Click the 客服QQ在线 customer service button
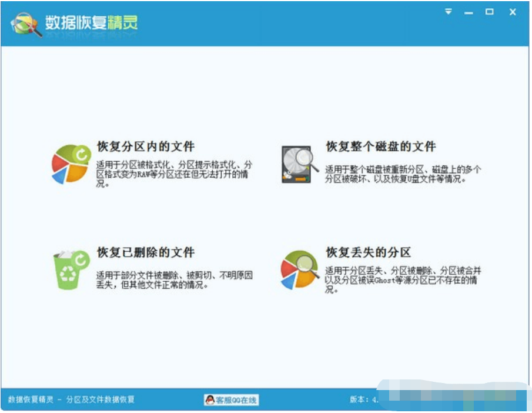 (x=232, y=398)
